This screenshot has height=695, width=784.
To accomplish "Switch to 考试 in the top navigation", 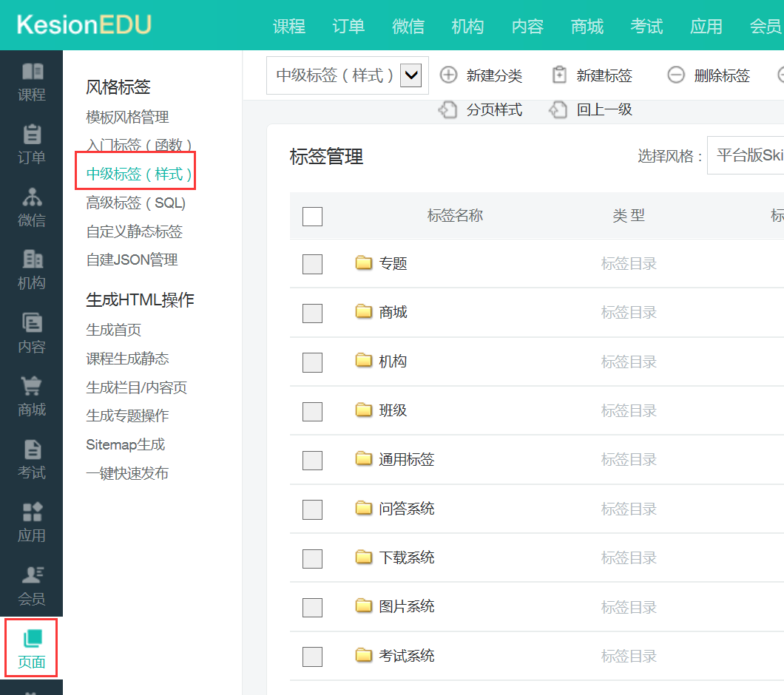I will coord(646,27).
